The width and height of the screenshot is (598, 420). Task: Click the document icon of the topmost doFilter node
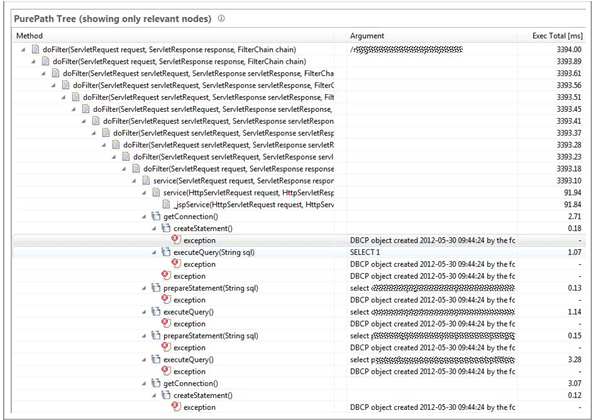[x=35, y=49]
